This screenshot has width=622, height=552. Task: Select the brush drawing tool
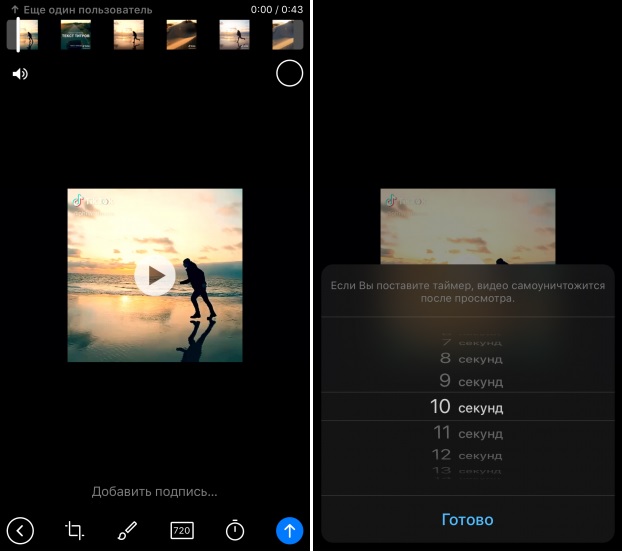pos(127,530)
